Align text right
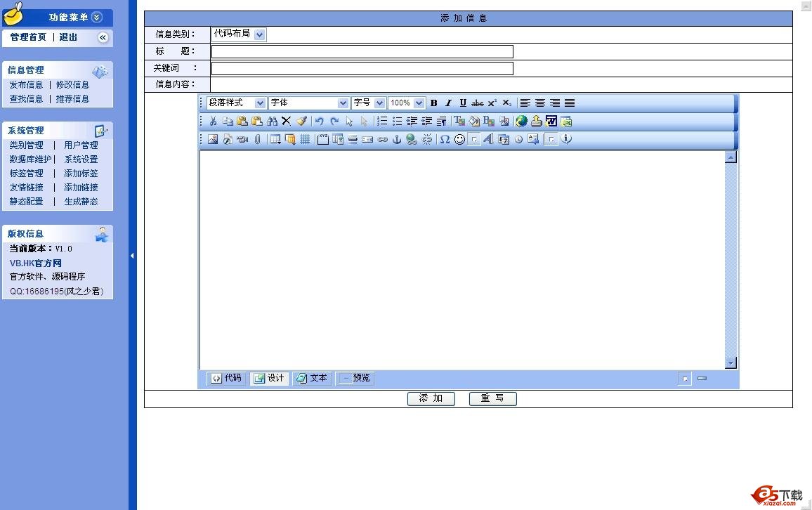Screen dimensions: 812x510 point(555,103)
